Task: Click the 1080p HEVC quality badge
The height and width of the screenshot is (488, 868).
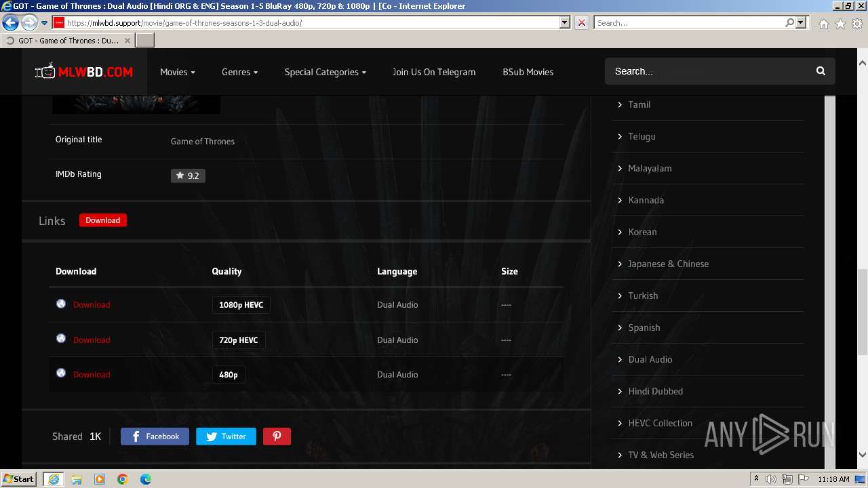Action: point(241,305)
